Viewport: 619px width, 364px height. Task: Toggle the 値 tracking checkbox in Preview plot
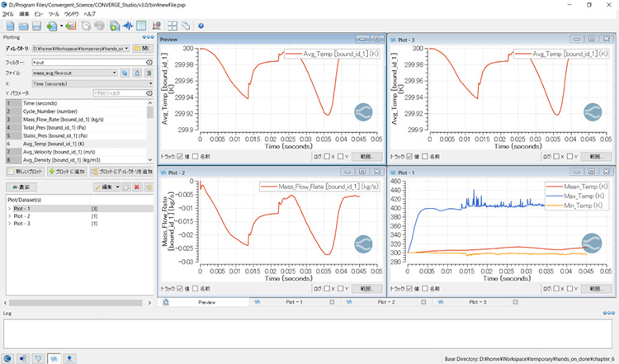pyautogui.click(x=182, y=156)
